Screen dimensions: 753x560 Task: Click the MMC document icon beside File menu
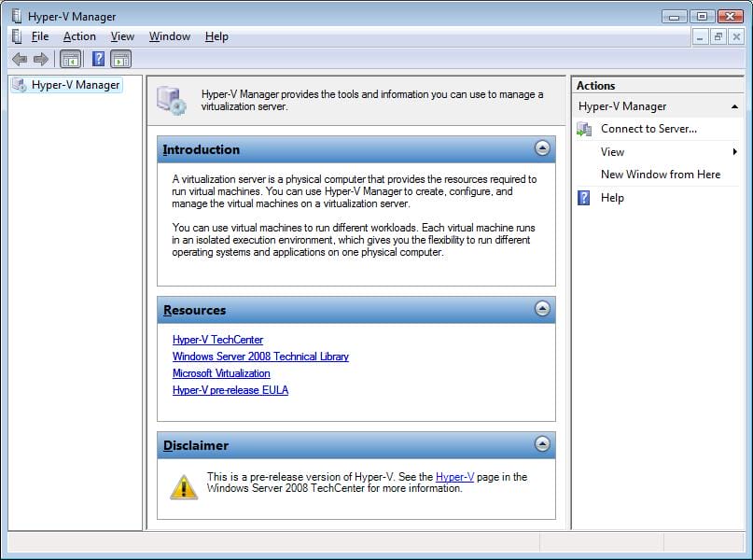click(17, 36)
